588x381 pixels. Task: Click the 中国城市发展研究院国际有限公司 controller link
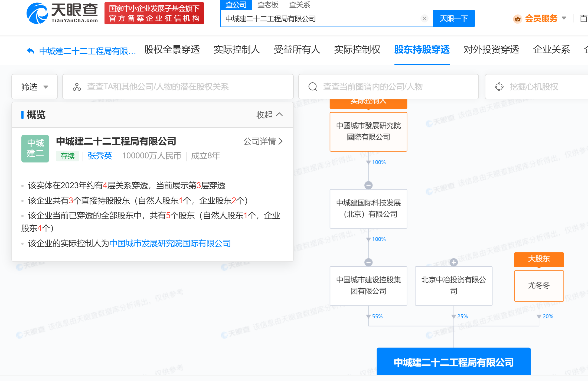(170, 243)
